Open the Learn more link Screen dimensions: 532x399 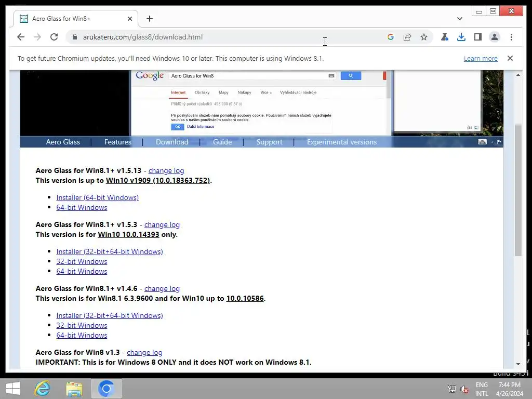tap(481, 58)
